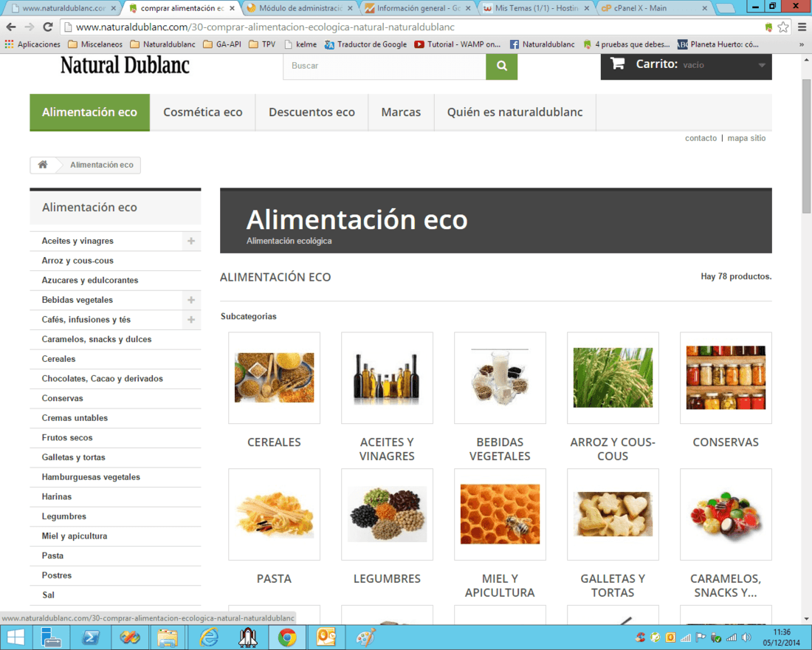Open Tutorial - WAMP YouTube bookmark
Viewport: 812px width, 650px height.
[x=457, y=44]
